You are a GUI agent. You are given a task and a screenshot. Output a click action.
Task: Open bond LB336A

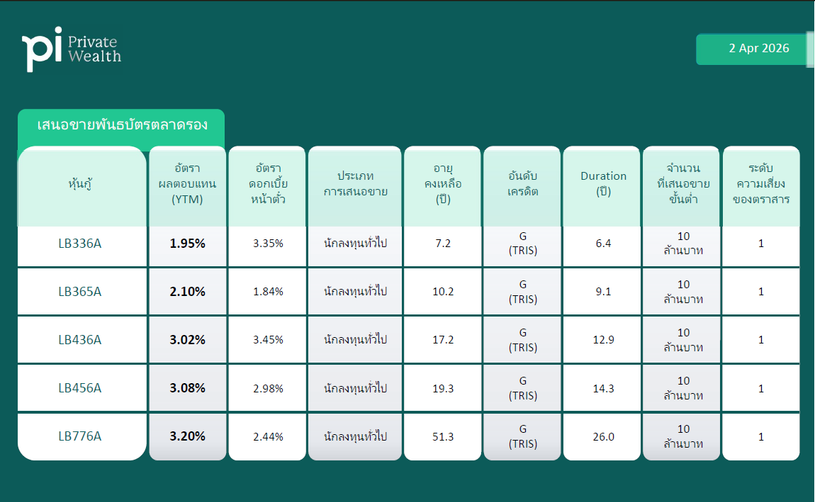80,244
